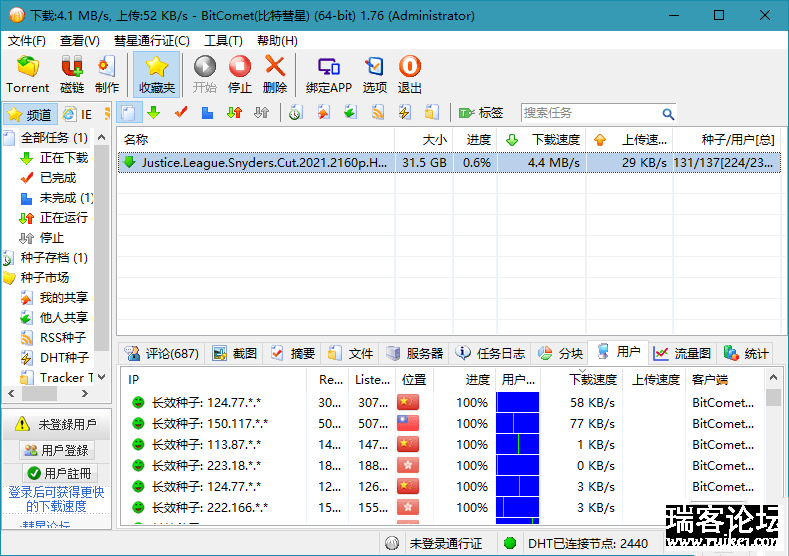Select peer row 长效种子: 150.117.*.*
This screenshot has width=789, height=556.
443,424
